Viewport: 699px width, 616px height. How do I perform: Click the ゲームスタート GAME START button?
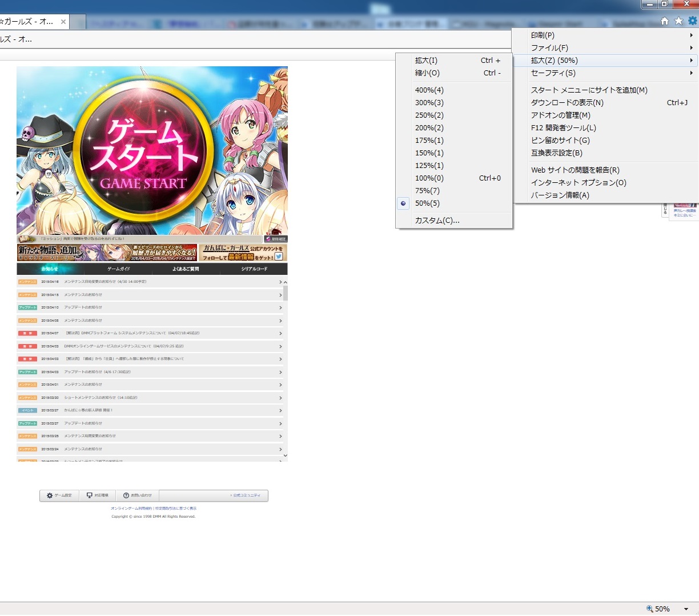click(144, 151)
